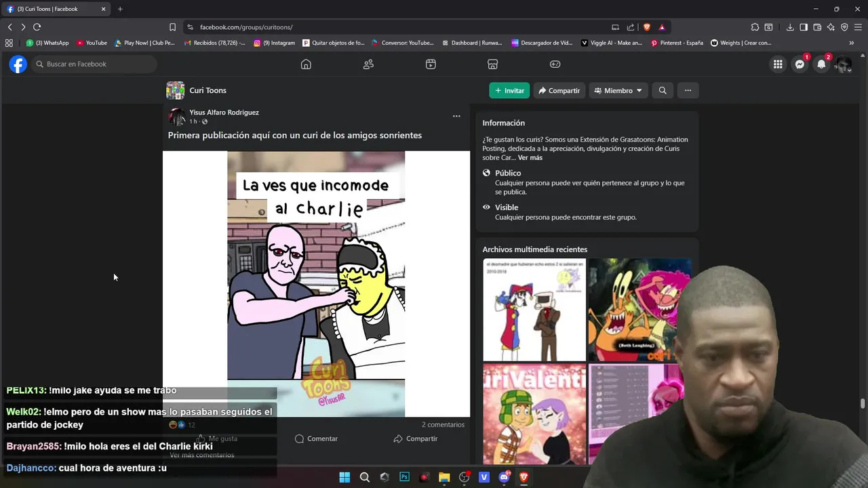Click the Buscar en Facebook search field

tap(94, 64)
